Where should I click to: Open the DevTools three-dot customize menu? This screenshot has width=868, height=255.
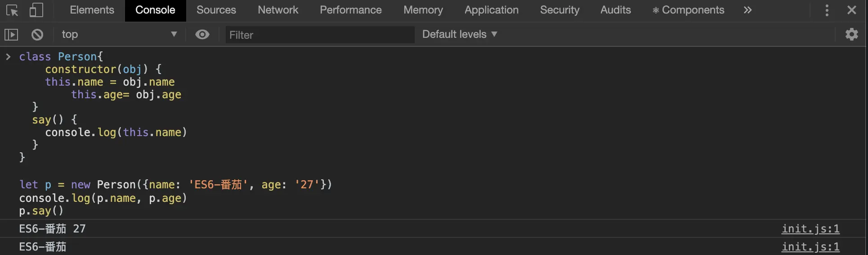(x=827, y=10)
